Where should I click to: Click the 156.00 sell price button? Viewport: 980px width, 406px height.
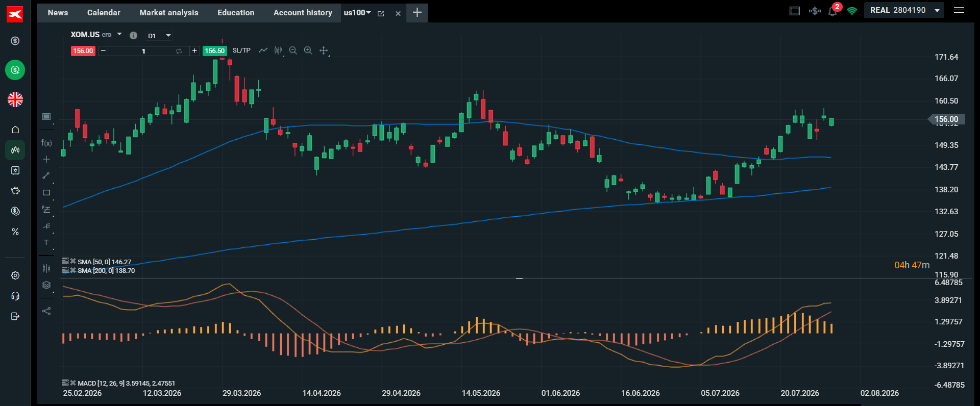[x=83, y=51]
